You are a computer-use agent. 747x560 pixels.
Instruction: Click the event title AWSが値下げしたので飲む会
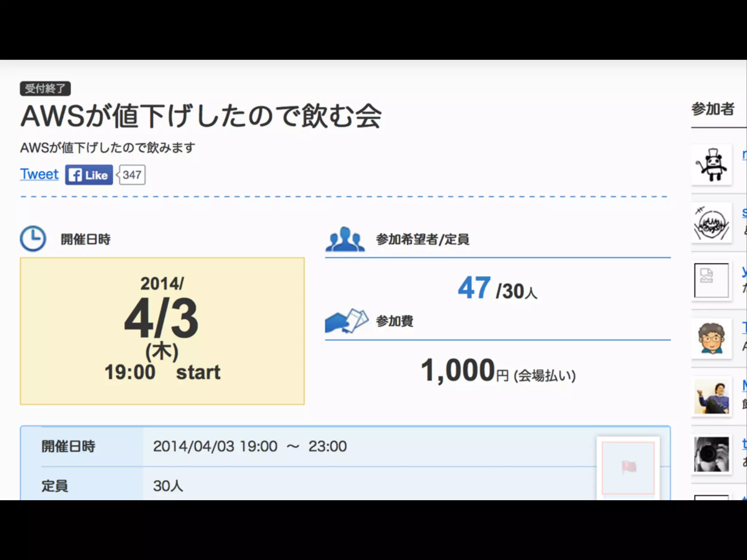(x=201, y=116)
